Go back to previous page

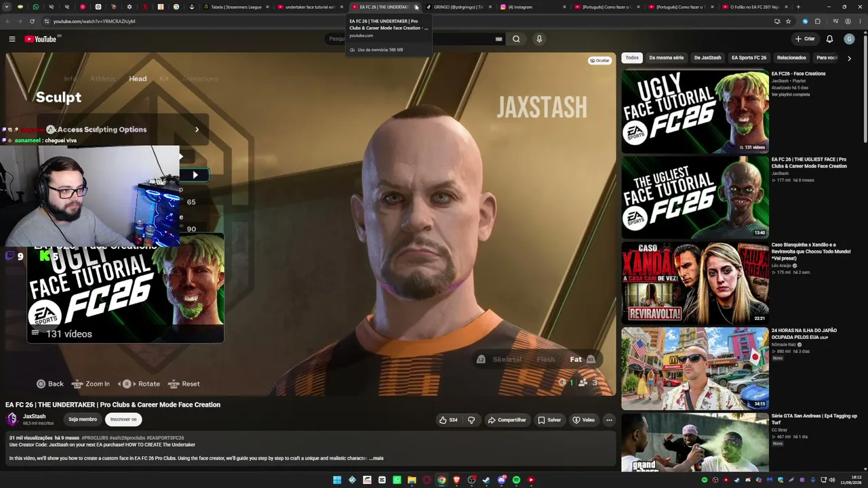pos(7,21)
